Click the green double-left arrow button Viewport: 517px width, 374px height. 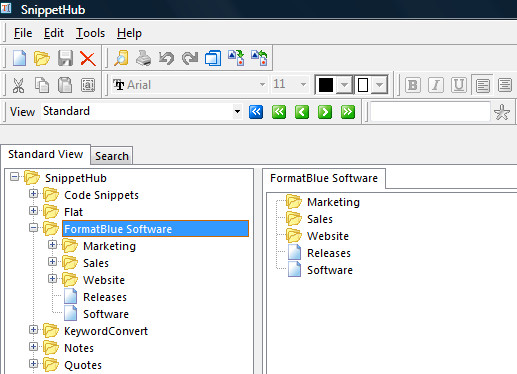[279, 112]
